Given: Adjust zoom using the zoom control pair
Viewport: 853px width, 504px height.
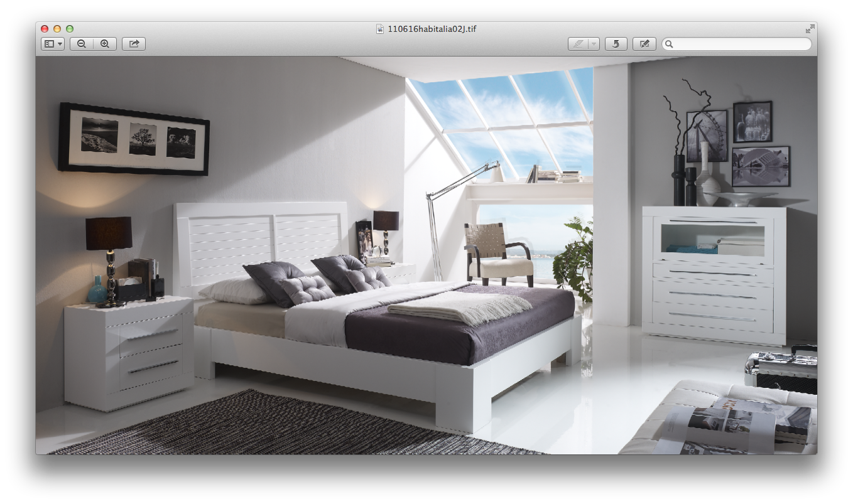Looking at the screenshot, I should [93, 44].
